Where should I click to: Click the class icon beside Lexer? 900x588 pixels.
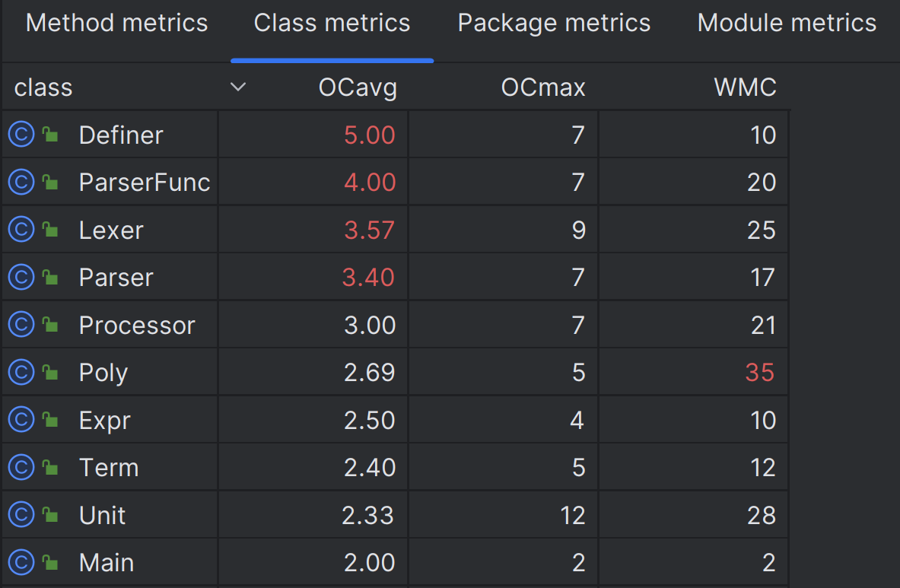[21, 230]
